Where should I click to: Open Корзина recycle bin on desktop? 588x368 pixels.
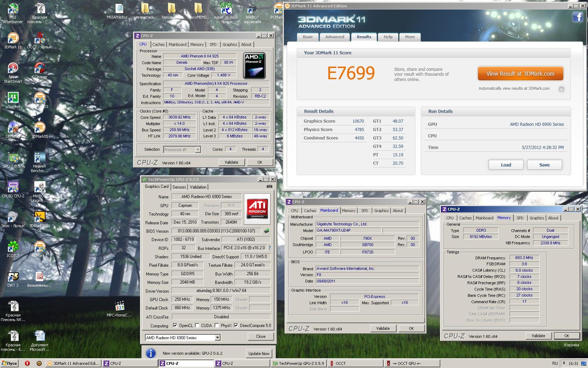(572, 345)
